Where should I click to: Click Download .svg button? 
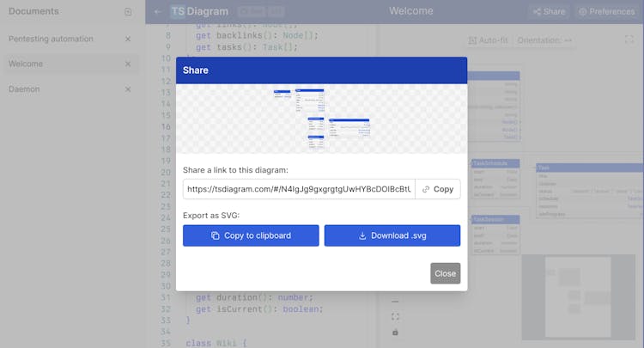[x=392, y=235]
